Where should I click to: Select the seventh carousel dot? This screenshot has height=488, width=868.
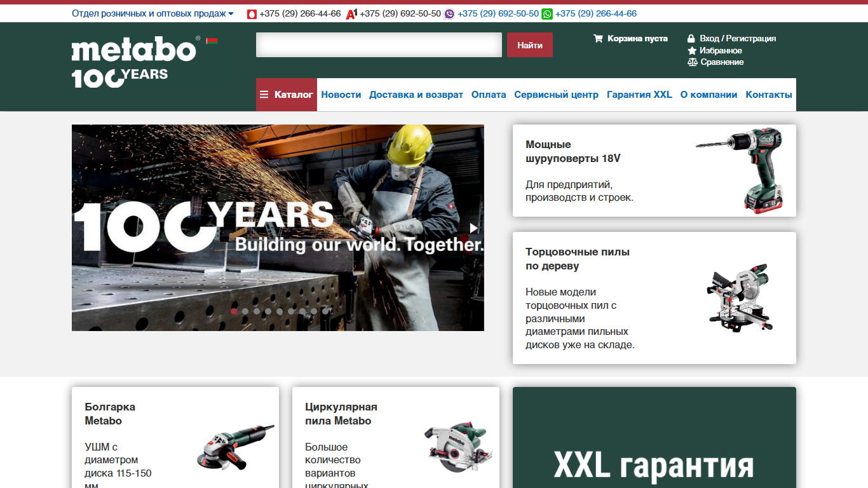[x=302, y=311]
